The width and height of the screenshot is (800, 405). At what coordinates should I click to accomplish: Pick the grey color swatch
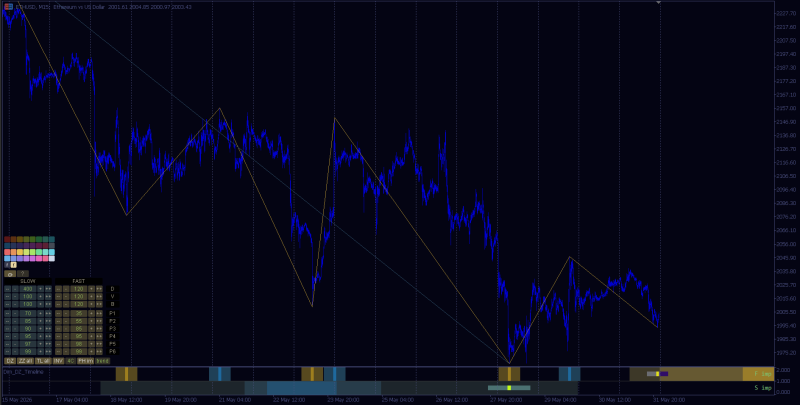pyautogui.click(x=52, y=245)
